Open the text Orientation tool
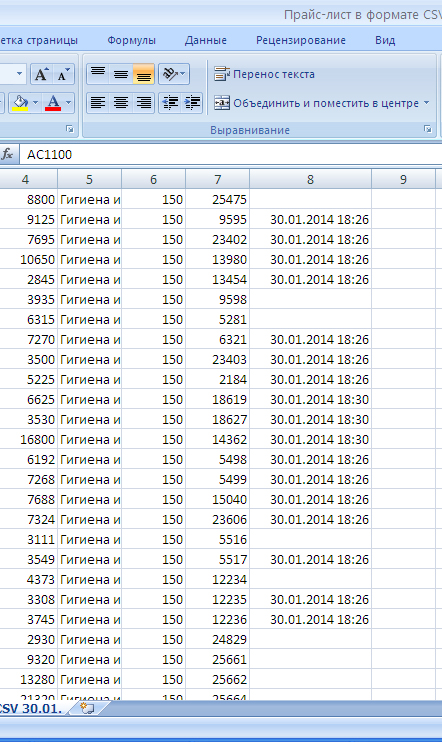This screenshot has width=442, height=742. click(173, 74)
